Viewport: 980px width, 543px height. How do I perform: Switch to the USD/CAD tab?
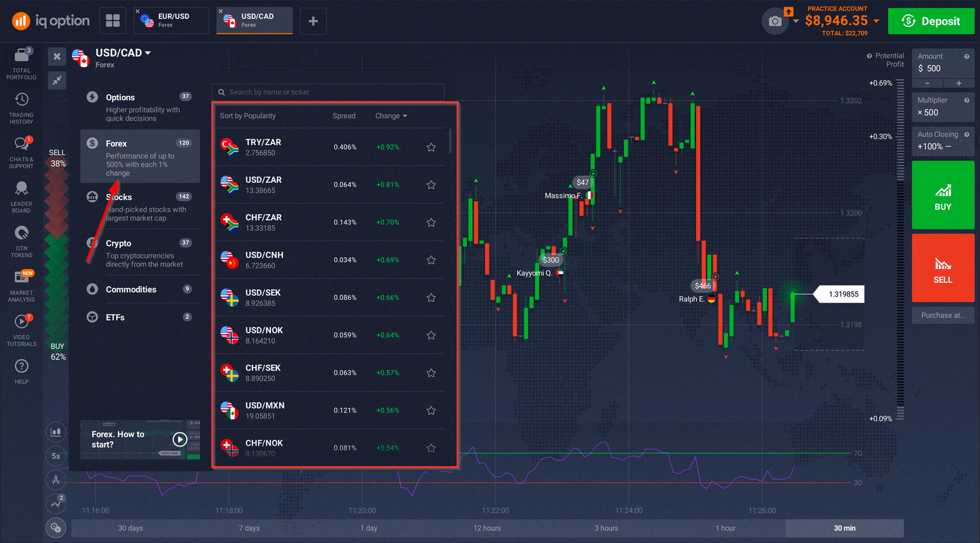click(255, 21)
